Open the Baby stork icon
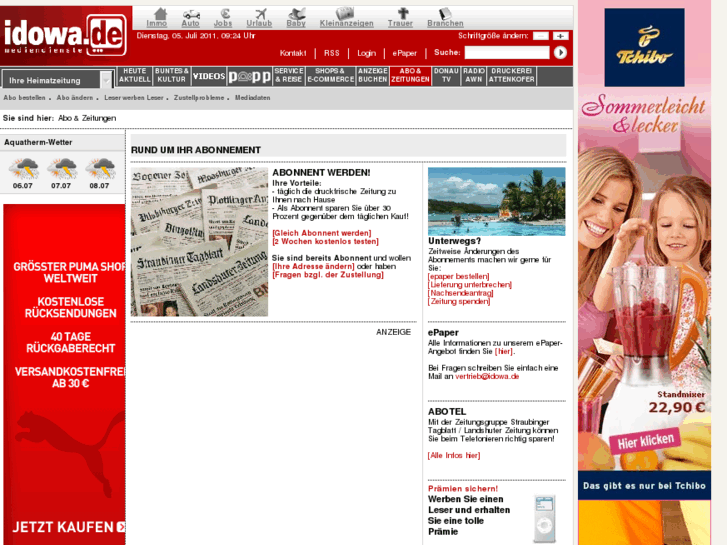727x545 pixels. (297, 13)
